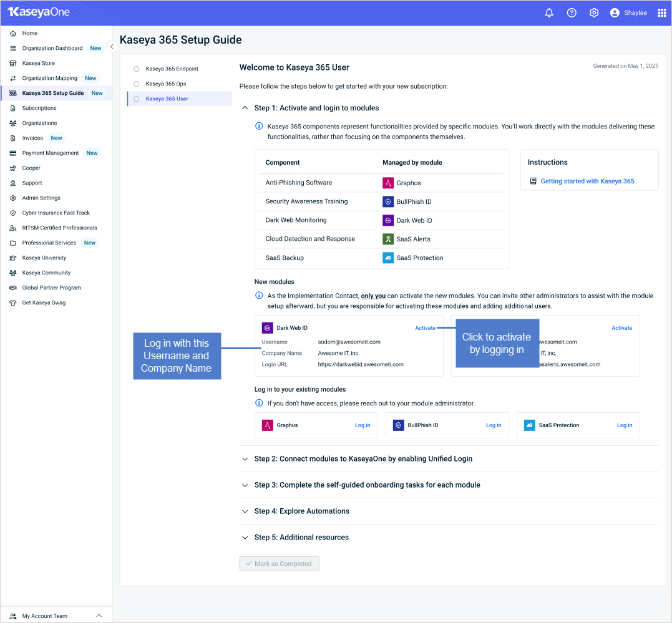Image resolution: width=672 pixels, height=623 pixels.
Task: Click the Payment Management card icon
Action: pyautogui.click(x=13, y=153)
